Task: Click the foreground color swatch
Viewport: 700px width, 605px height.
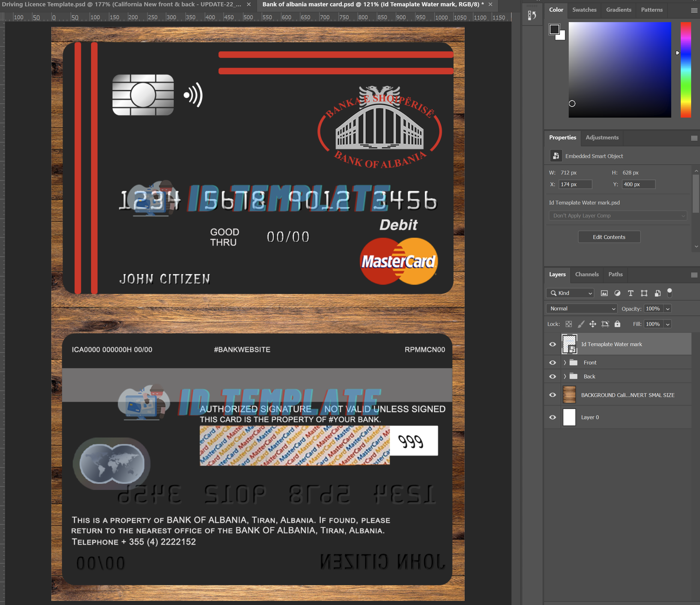Action: [x=554, y=29]
